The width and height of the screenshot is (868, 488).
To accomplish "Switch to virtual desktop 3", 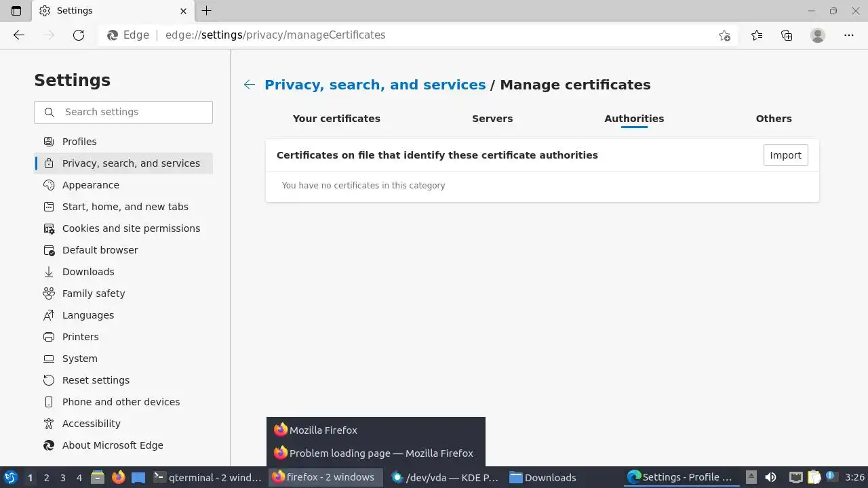I will pos(62,477).
